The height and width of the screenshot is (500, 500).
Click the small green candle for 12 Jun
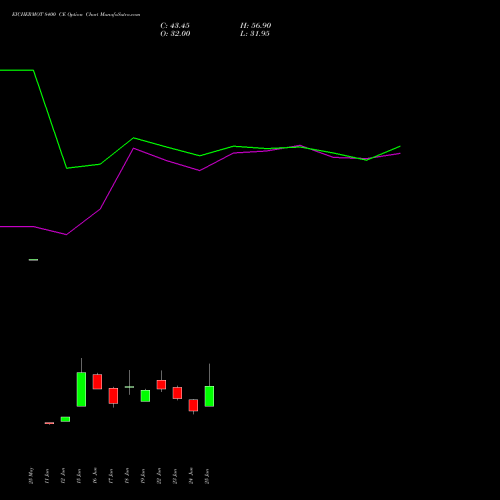click(65, 419)
